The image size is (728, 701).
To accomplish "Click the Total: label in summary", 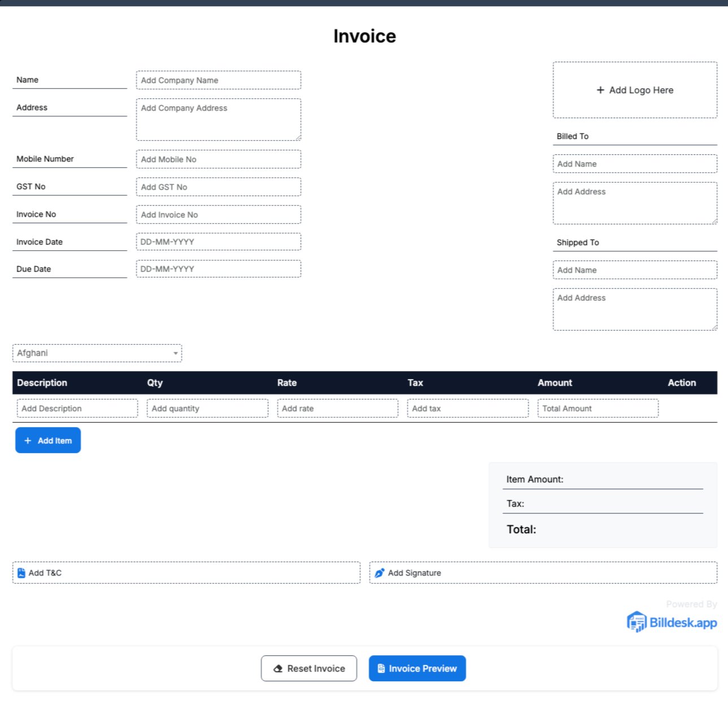I will [x=521, y=529].
